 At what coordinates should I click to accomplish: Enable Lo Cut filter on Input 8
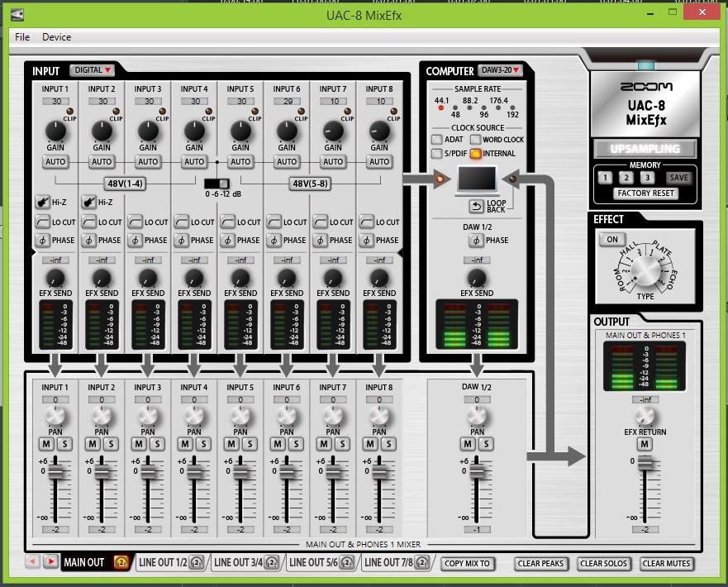click(x=366, y=222)
